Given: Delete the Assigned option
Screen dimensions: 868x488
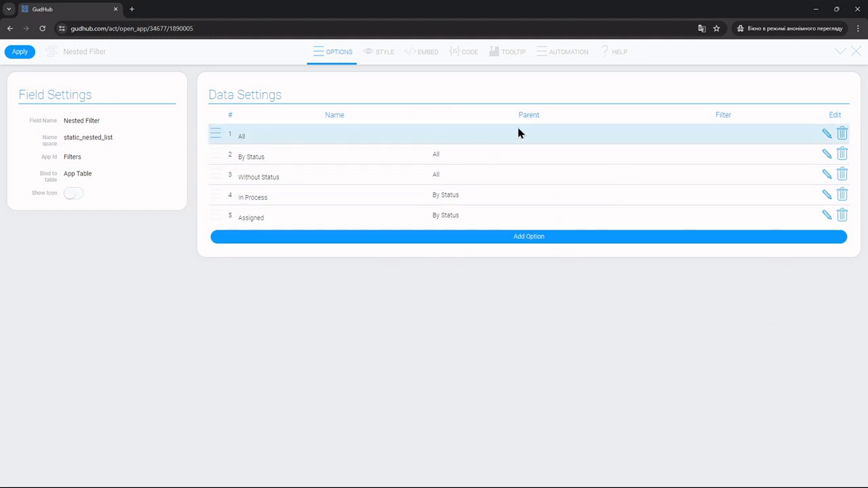Looking at the screenshot, I should pyautogui.click(x=842, y=215).
